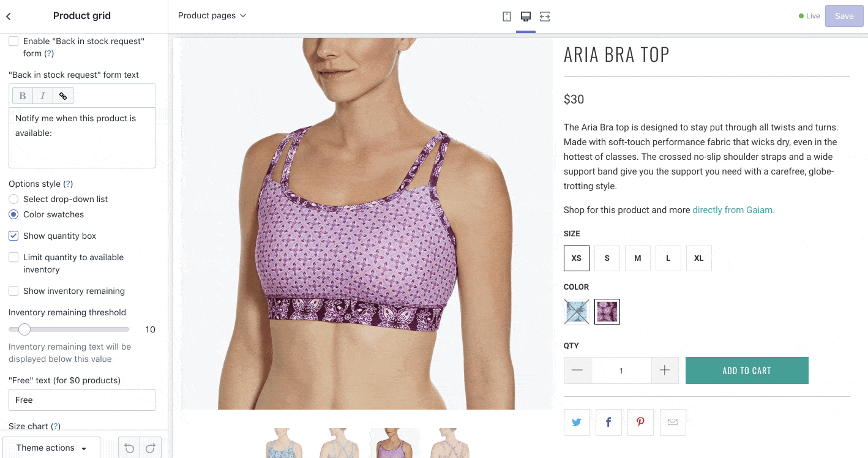Undo the last theme change
Viewport: 868px width, 458px height.
[x=129, y=448]
